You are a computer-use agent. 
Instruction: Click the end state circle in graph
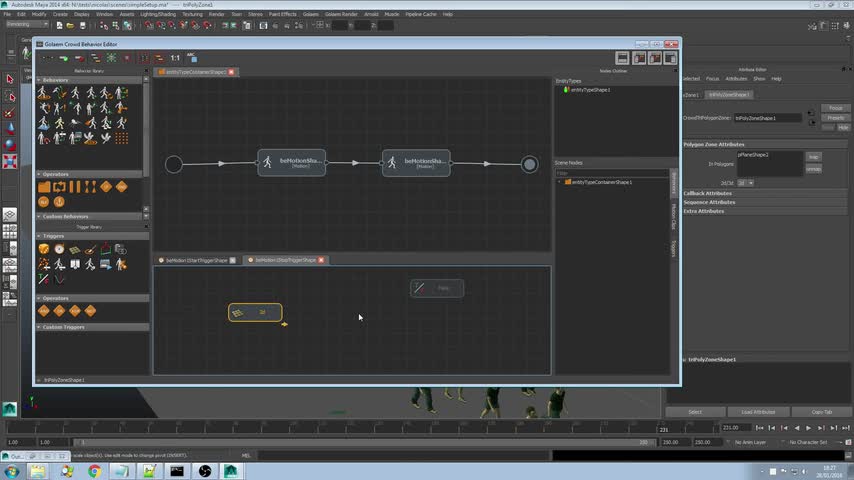[529, 164]
